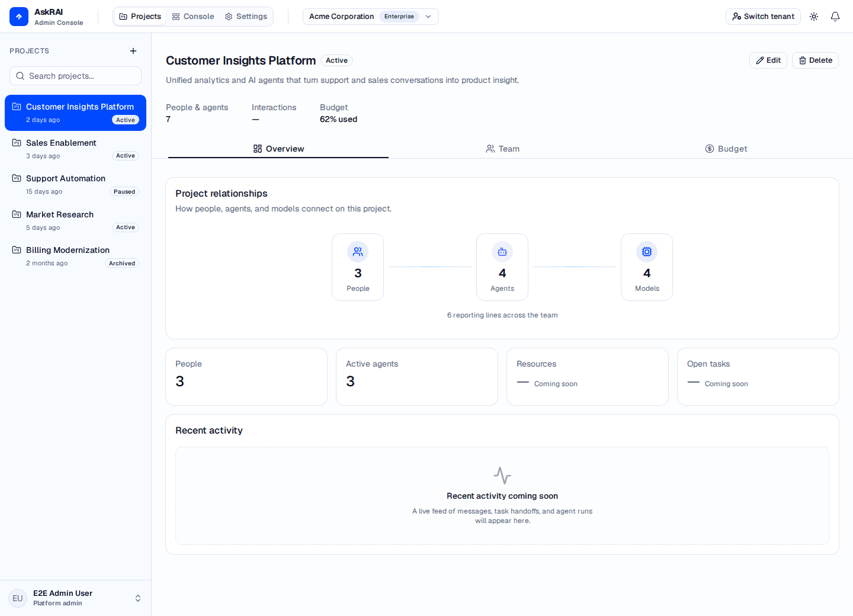
Task: Click the 'People & agents' summary label
Action: point(197,107)
